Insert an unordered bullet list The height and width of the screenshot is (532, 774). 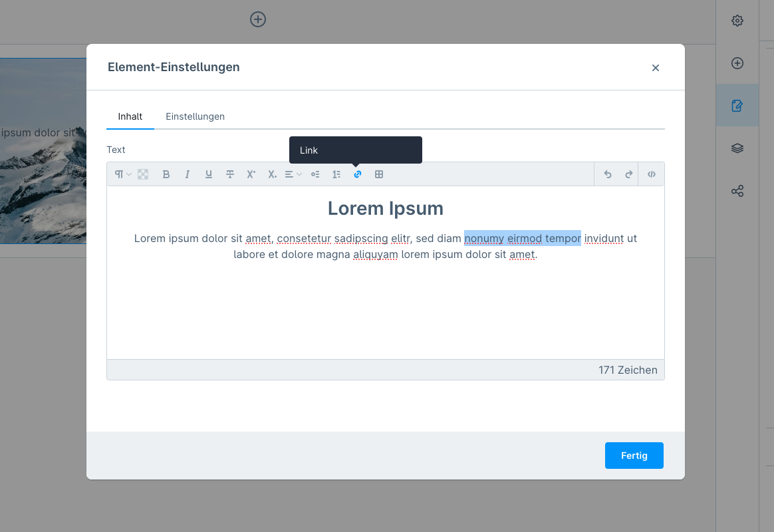(315, 174)
